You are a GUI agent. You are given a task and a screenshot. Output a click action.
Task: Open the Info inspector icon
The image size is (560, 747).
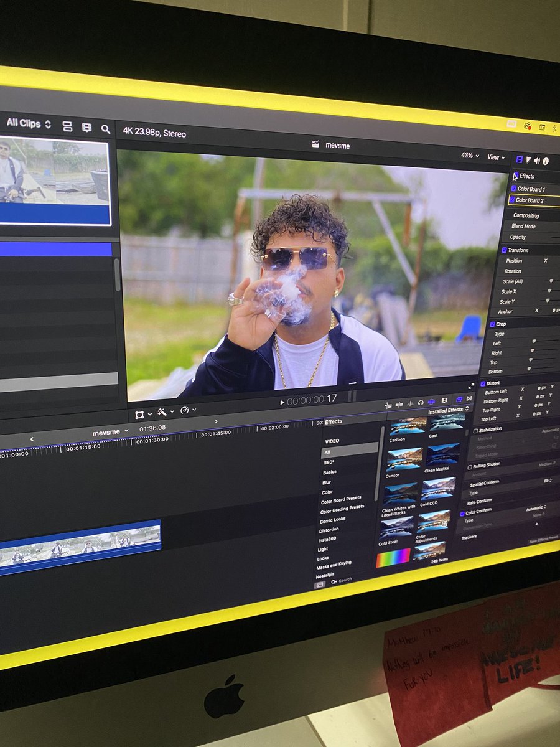coord(546,161)
